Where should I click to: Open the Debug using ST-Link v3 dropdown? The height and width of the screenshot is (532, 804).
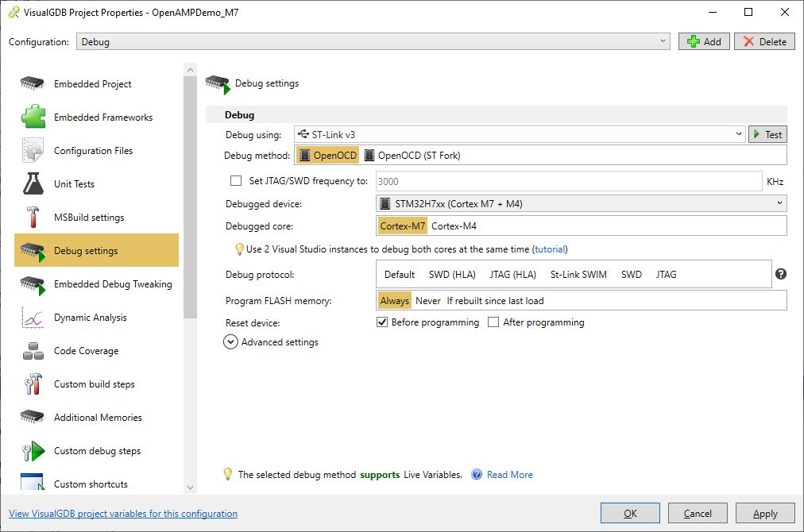click(520, 134)
